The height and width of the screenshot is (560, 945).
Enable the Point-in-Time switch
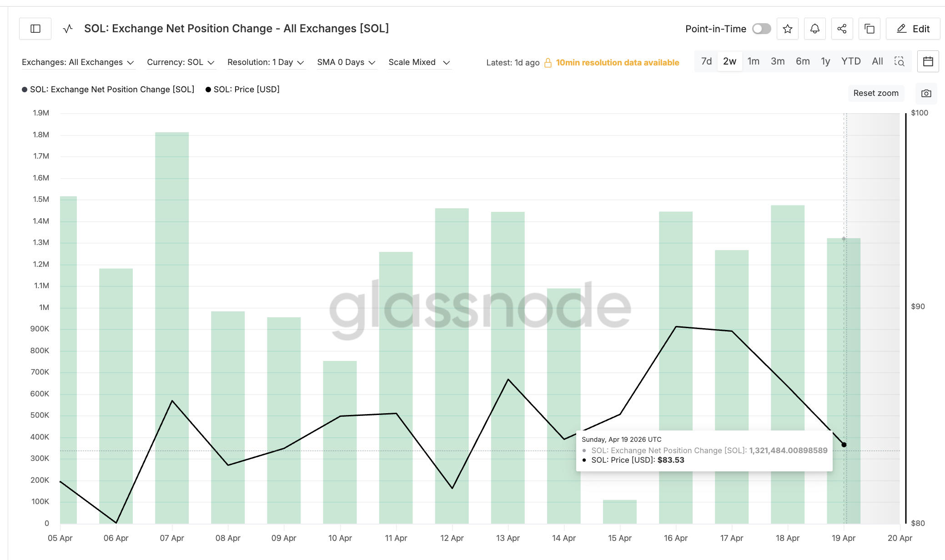click(x=761, y=29)
